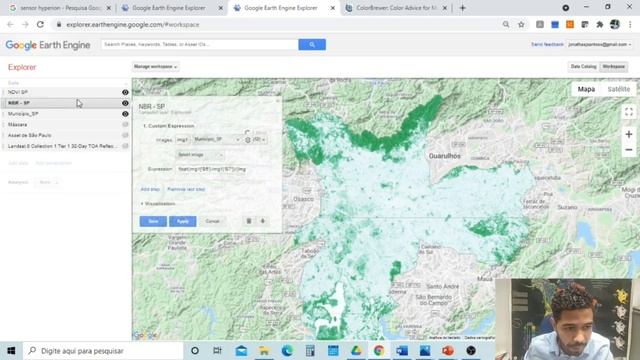640x360 pixels.
Task: Open the Chrome three-dot menu
Action: click(630, 24)
